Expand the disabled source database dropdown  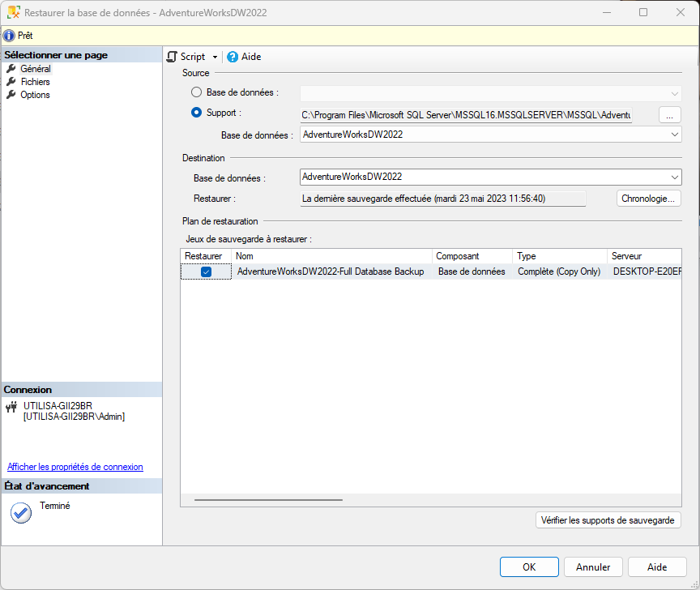675,94
